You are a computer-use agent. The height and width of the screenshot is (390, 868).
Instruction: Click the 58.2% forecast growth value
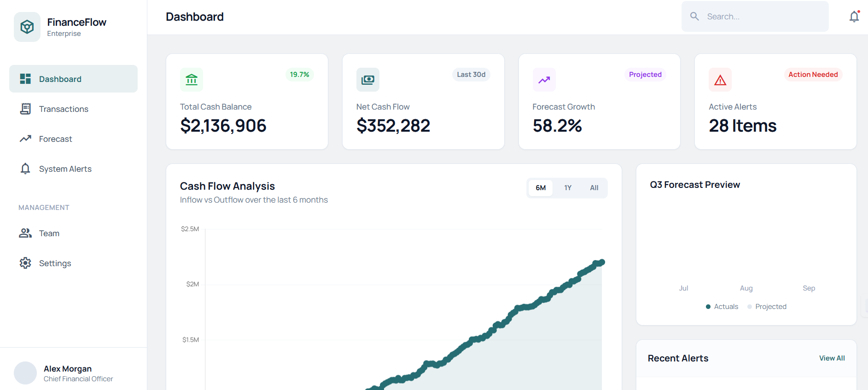point(557,126)
